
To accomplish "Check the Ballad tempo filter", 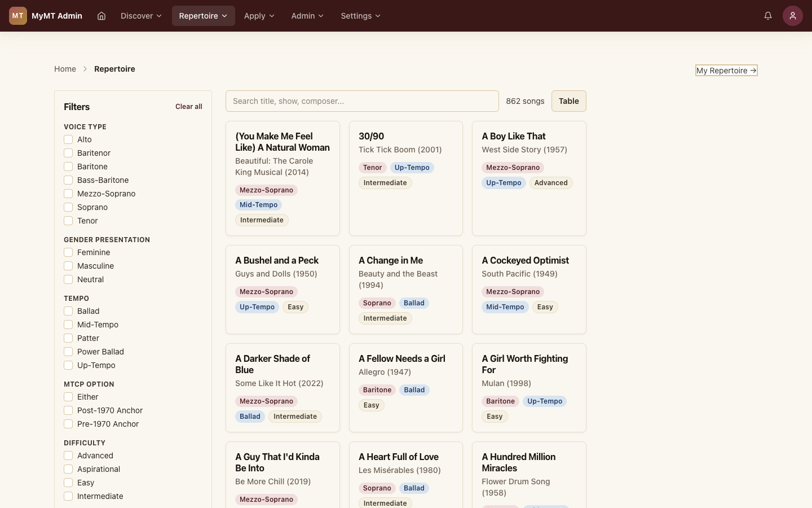I will point(68,311).
